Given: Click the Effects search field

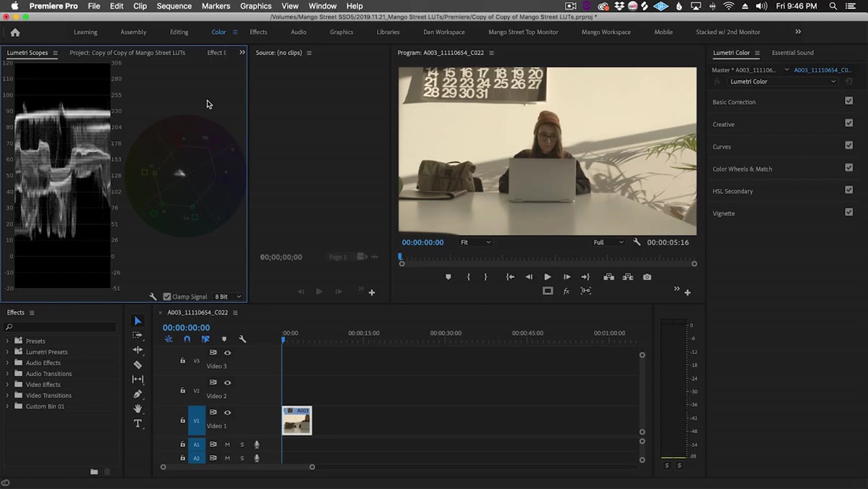Looking at the screenshot, I should click(x=60, y=327).
